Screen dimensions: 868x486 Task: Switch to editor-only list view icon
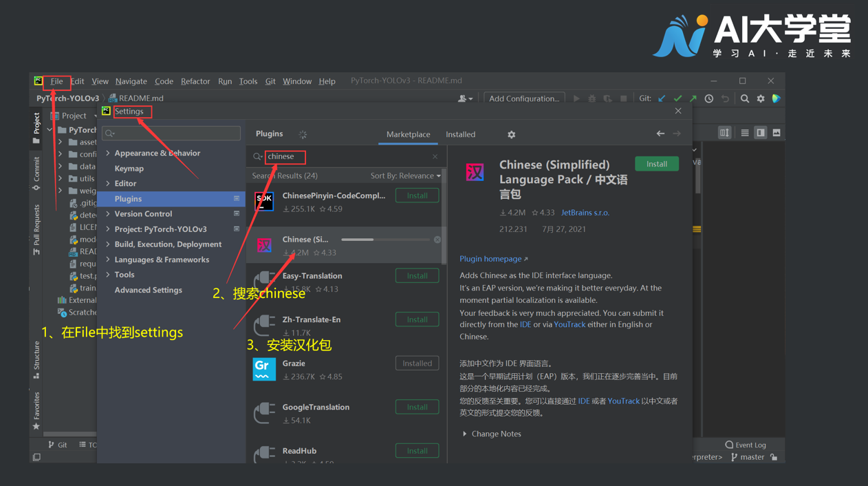(745, 133)
